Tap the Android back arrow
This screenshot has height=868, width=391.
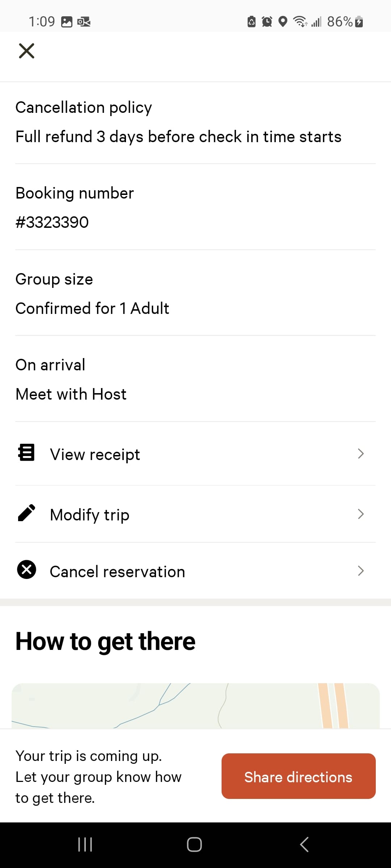click(304, 844)
